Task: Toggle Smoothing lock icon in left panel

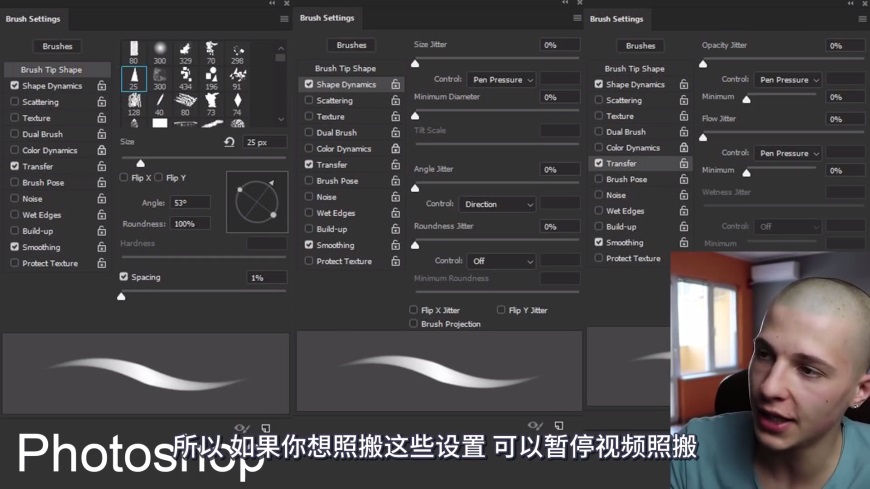Action: coord(102,246)
